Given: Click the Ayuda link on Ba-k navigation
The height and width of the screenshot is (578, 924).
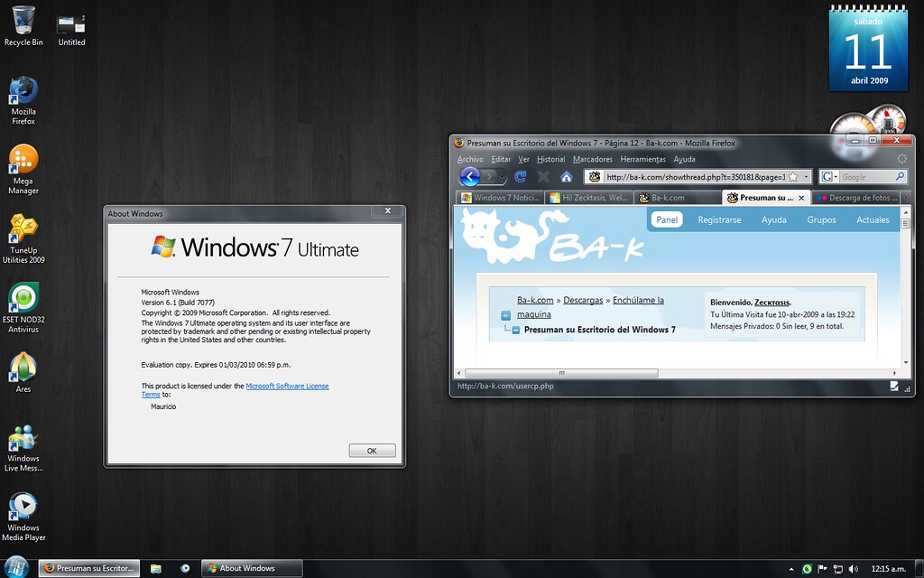Looking at the screenshot, I should pos(773,219).
